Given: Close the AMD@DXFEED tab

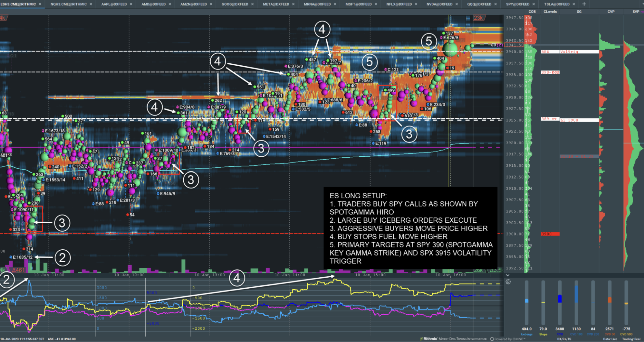Looking at the screenshot, I should [x=170, y=4].
